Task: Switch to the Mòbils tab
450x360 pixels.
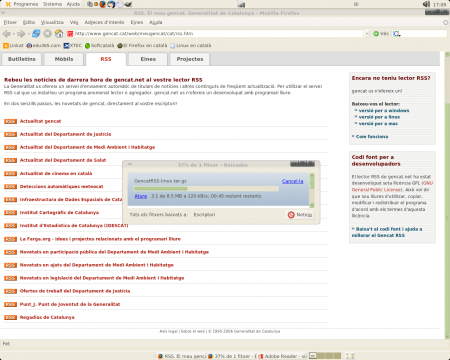Action: 64,59
